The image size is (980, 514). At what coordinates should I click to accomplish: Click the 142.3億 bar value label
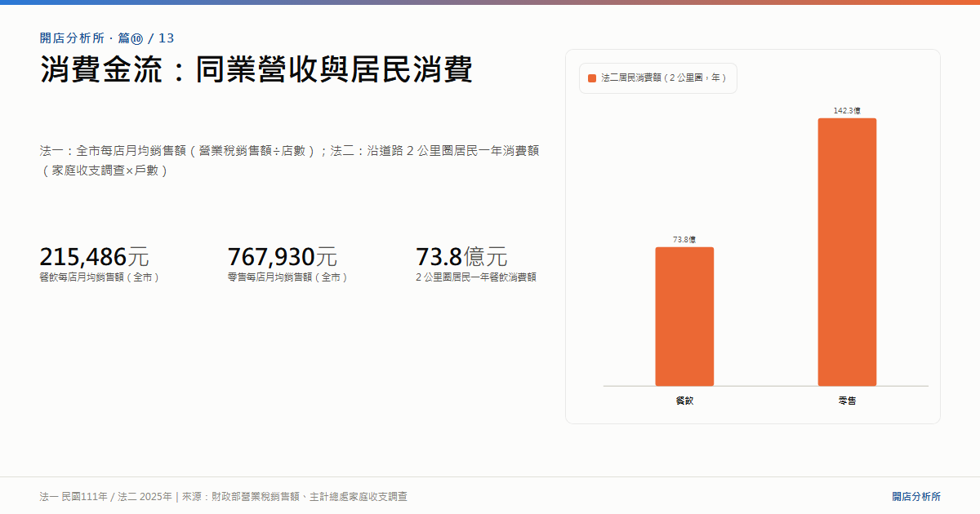coord(847,110)
